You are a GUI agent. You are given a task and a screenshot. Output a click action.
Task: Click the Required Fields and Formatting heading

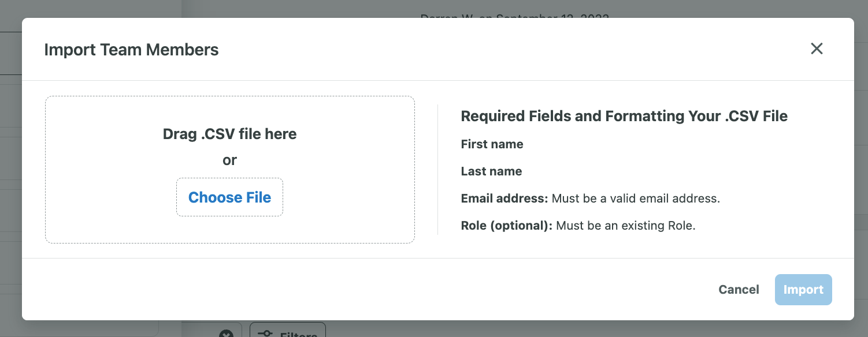(624, 116)
